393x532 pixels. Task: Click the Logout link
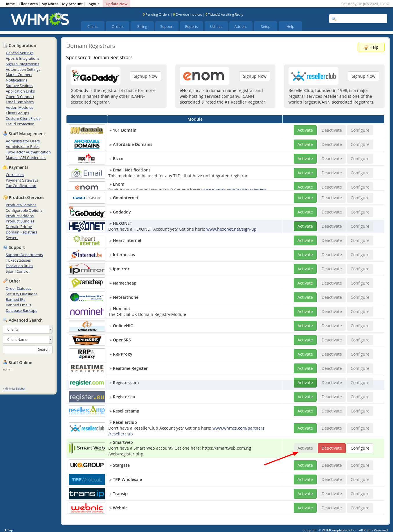click(x=93, y=4)
